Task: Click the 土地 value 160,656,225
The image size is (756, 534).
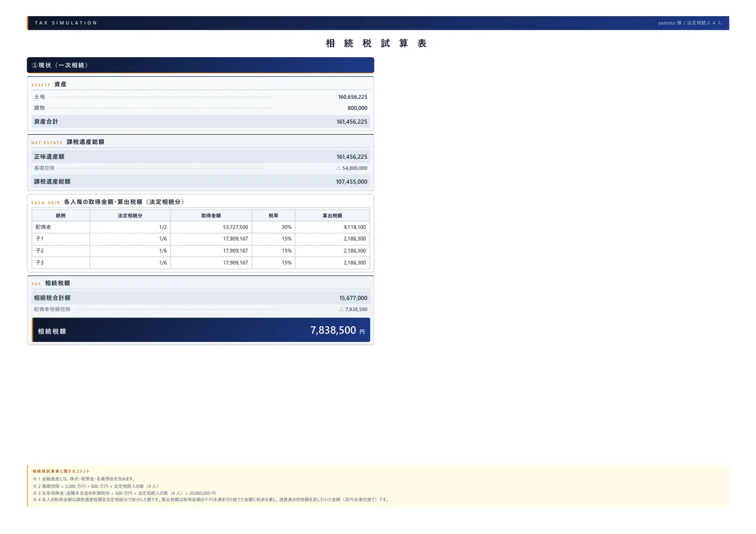Action: [x=353, y=97]
